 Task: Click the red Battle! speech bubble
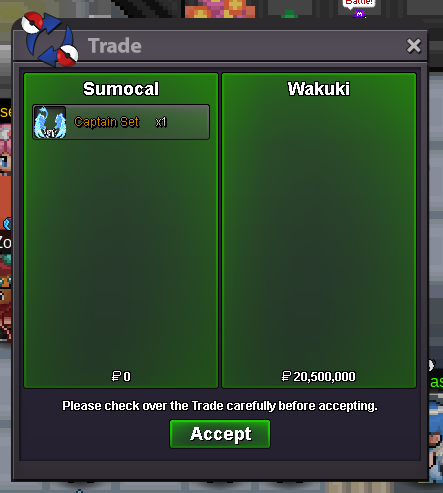[359, 3]
